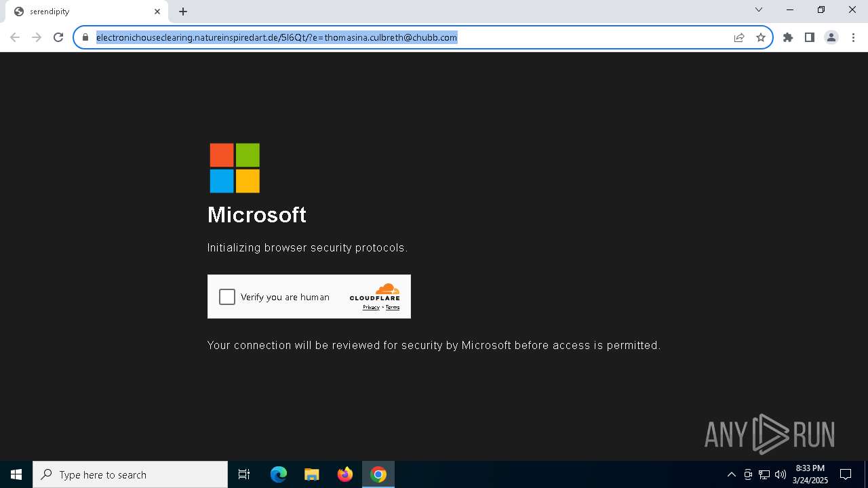Open the Cloudflare Terms link

click(393, 308)
